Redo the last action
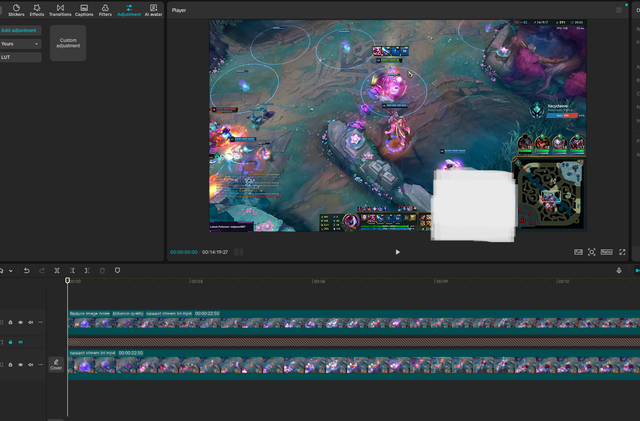 [42, 270]
